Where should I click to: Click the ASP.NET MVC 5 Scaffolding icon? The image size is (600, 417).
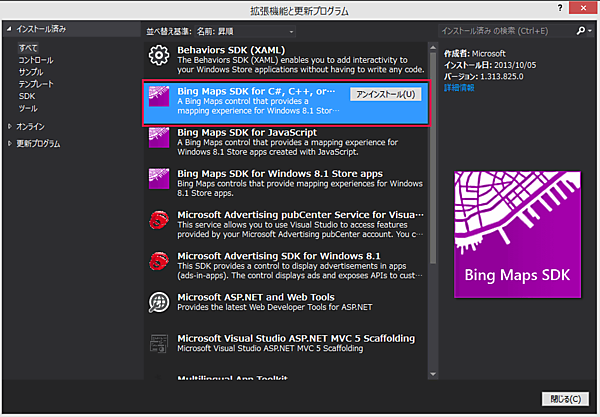[x=159, y=342]
